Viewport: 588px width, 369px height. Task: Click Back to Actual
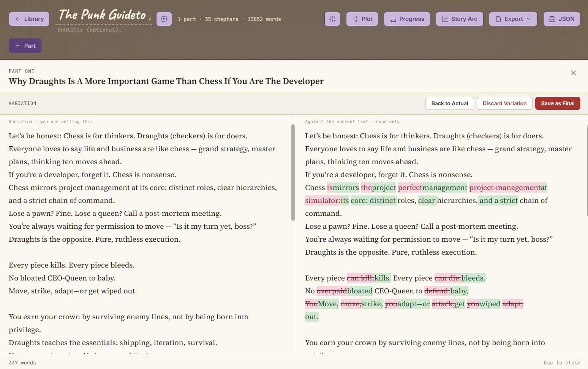[450, 103]
